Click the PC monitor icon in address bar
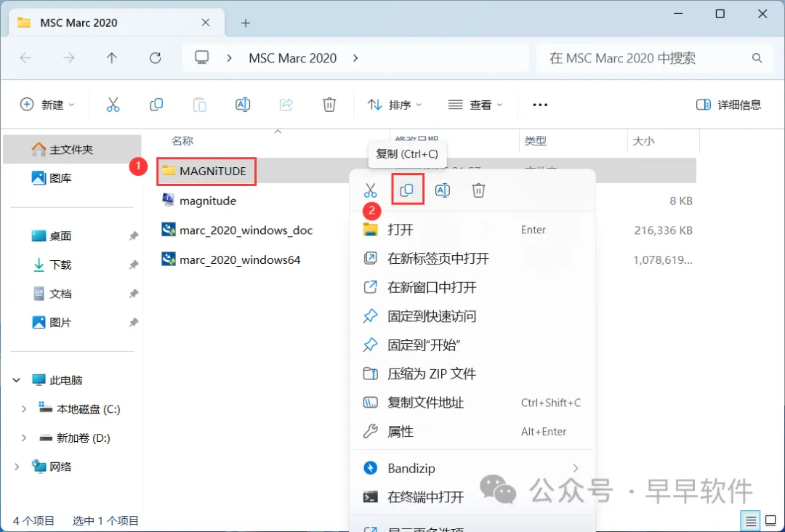This screenshot has height=532, width=785. (x=202, y=57)
